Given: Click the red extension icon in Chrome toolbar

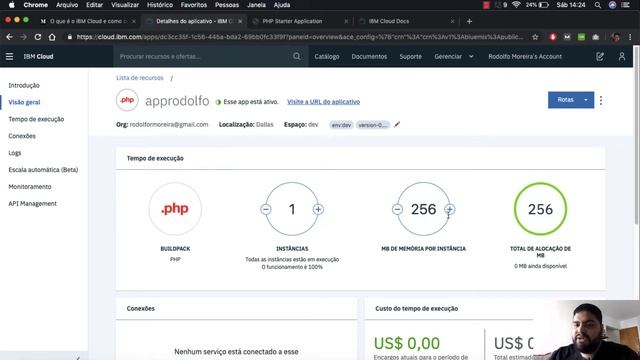Looking at the screenshot, I should [553, 37].
